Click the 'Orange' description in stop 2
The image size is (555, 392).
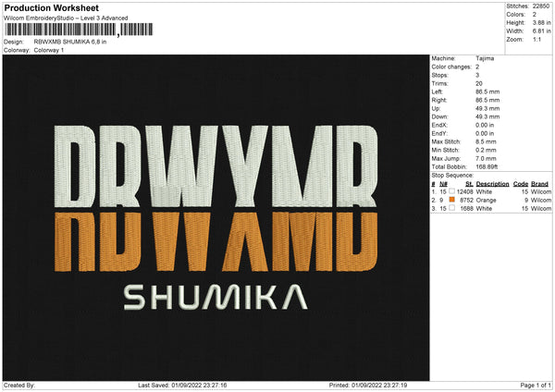[486, 201]
